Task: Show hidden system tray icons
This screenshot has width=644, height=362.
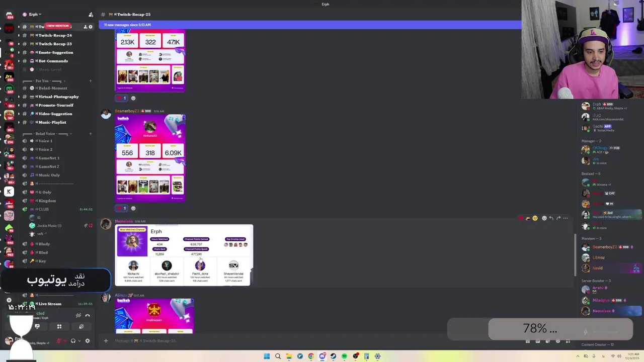Action: coord(578,356)
